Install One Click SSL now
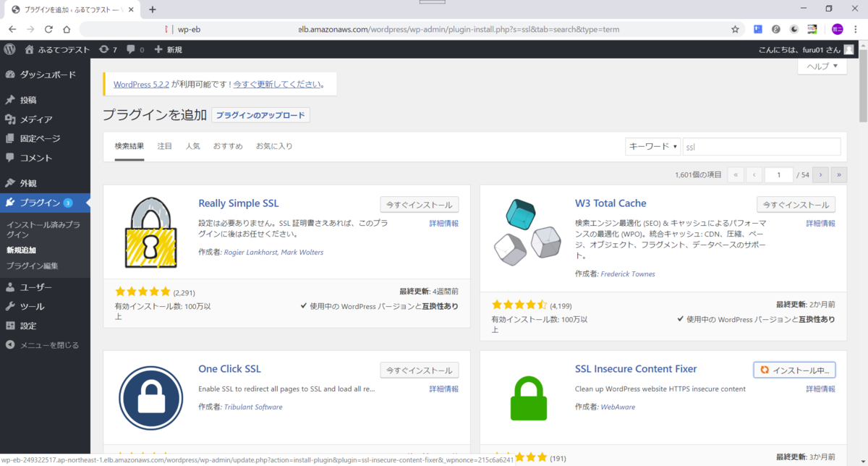 click(x=420, y=370)
